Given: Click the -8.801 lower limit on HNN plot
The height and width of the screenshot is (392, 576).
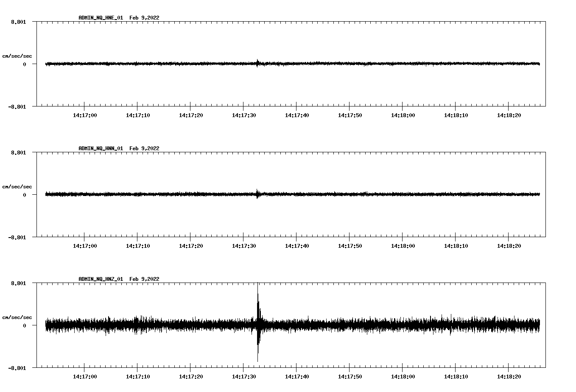Looking at the screenshot, I should [x=17, y=237].
